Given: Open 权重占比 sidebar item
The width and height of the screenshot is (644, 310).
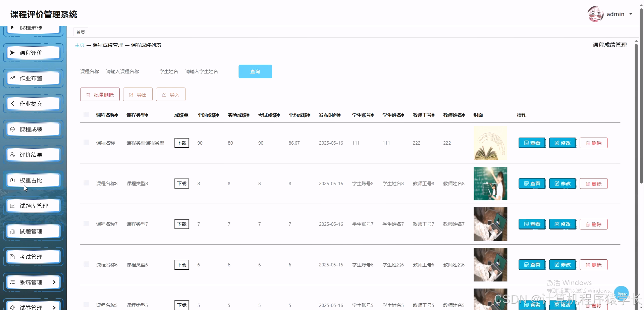Looking at the screenshot, I should click(33, 180).
